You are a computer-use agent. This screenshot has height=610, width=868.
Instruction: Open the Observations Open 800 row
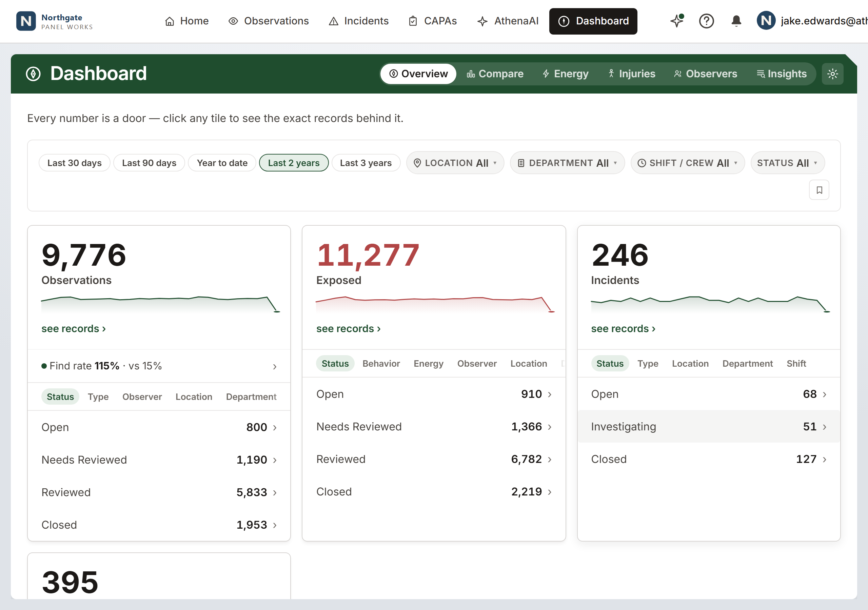click(x=159, y=427)
